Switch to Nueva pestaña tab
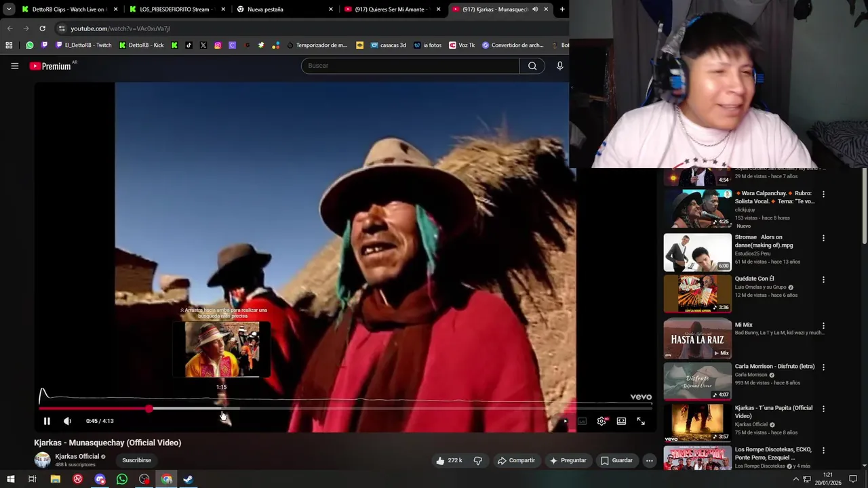The image size is (868, 488). (284, 9)
